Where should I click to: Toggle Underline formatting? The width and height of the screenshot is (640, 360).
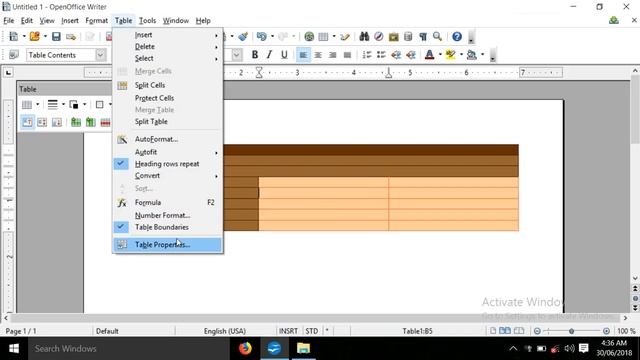click(284, 55)
